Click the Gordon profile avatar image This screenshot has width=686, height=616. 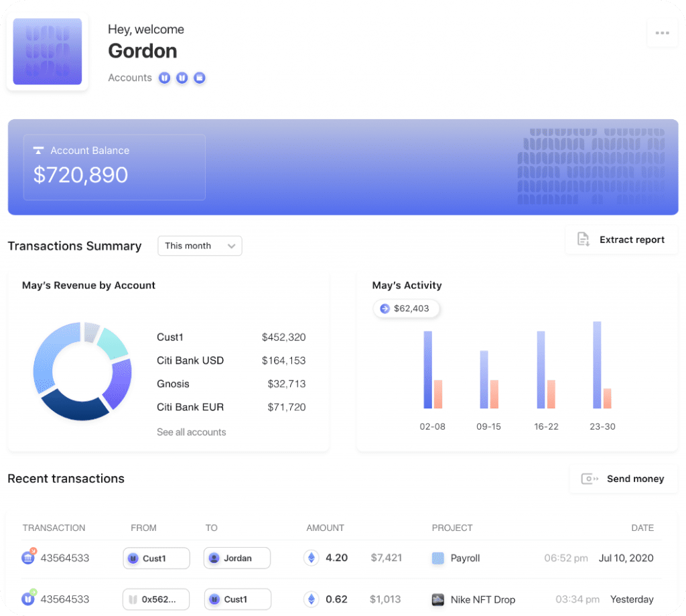tap(48, 52)
